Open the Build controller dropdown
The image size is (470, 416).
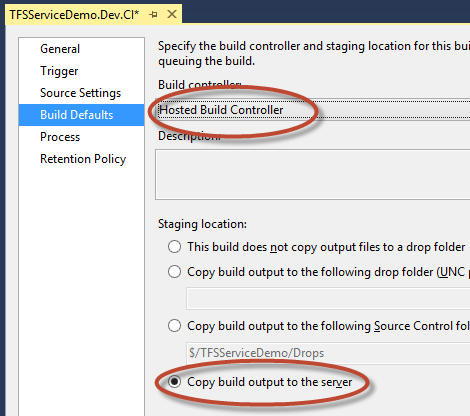coord(313,110)
